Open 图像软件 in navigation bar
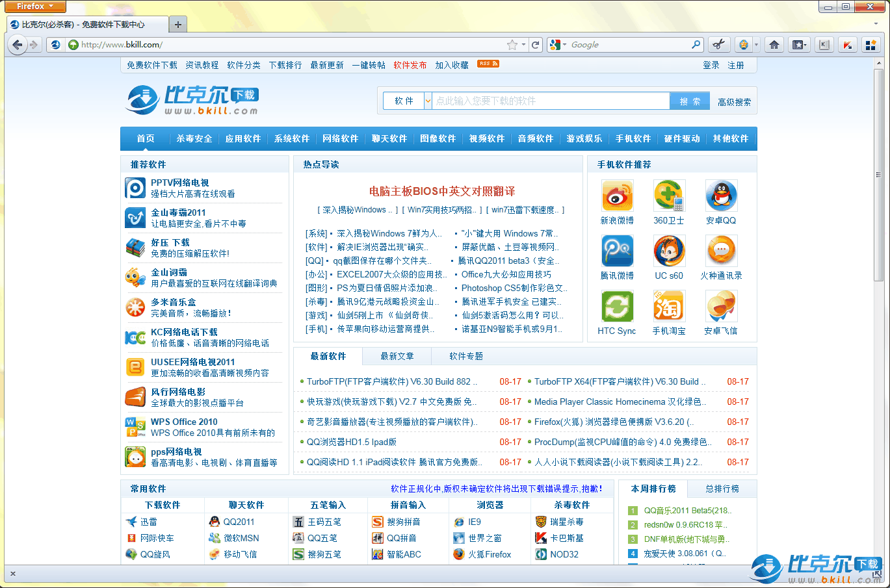This screenshot has width=890, height=588. pos(438,138)
